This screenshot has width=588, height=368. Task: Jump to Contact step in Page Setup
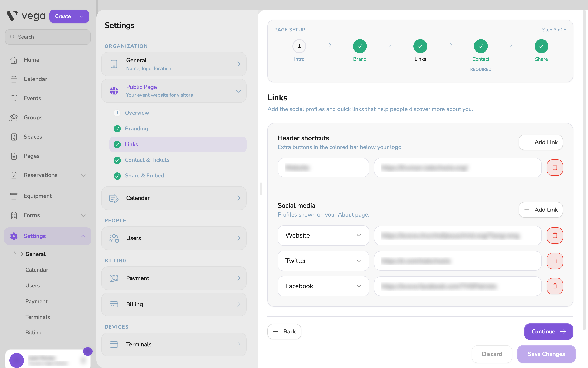[481, 46]
